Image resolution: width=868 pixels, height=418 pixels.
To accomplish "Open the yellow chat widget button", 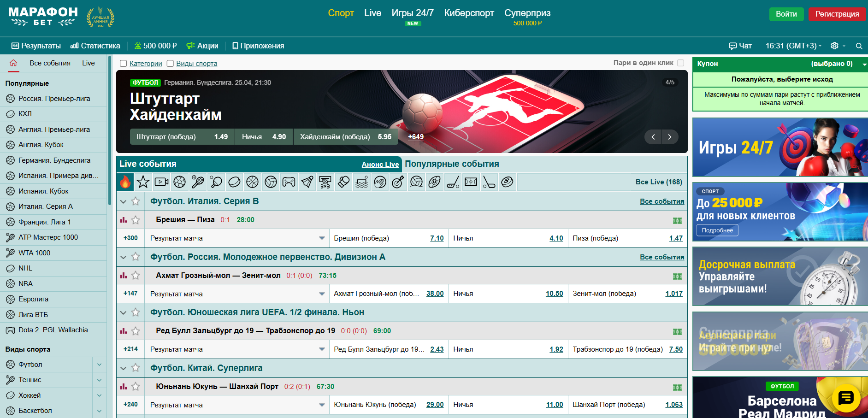I will point(846,398).
